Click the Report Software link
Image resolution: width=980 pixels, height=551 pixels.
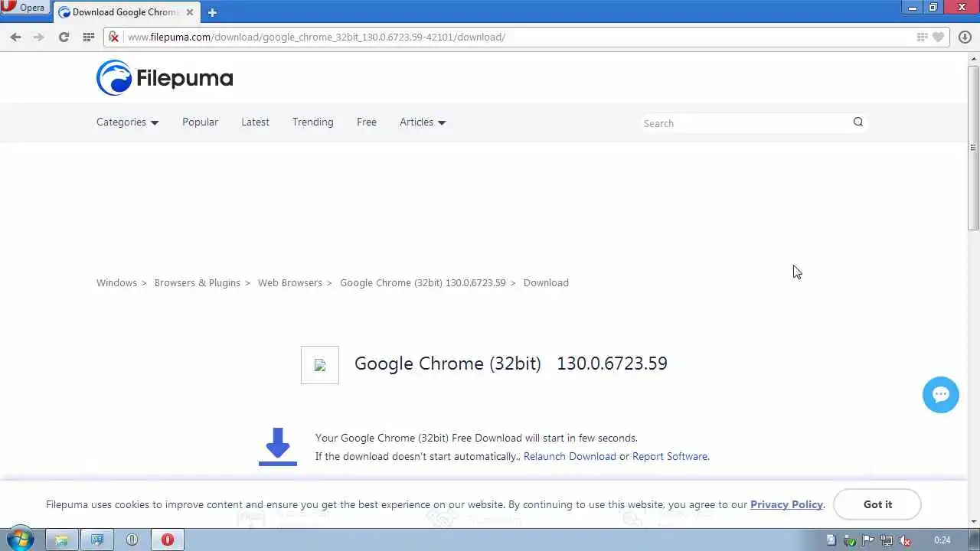pyautogui.click(x=670, y=456)
